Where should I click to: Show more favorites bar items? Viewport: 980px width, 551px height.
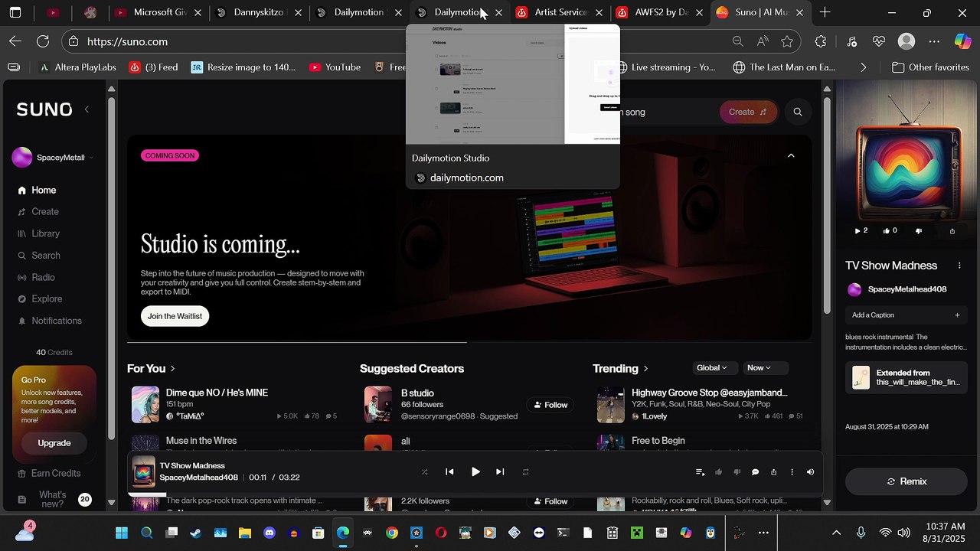864,67
